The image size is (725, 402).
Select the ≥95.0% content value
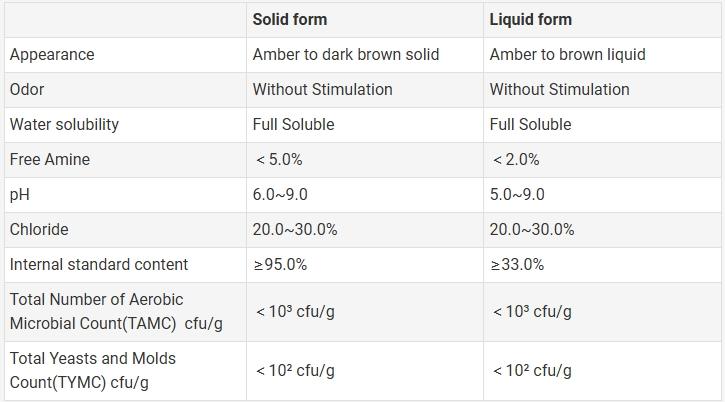click(x=280, y=265)
